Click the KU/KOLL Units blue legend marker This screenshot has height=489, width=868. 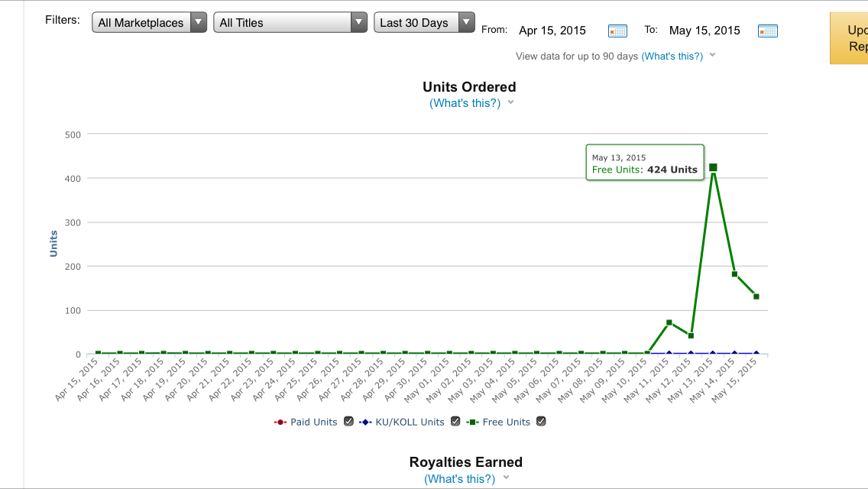pos(365,422)
